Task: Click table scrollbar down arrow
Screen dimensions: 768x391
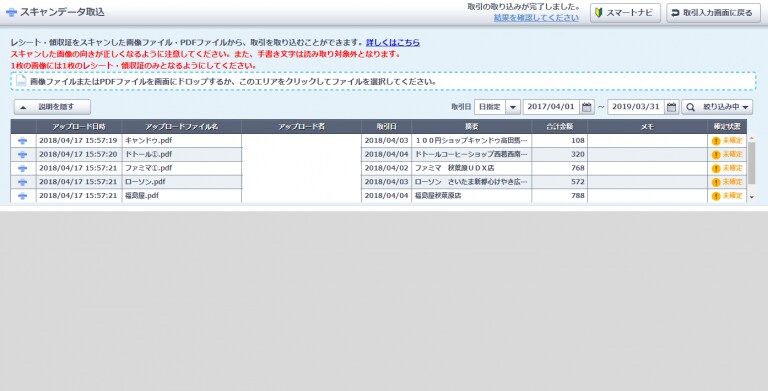Action: click(751, 197)
